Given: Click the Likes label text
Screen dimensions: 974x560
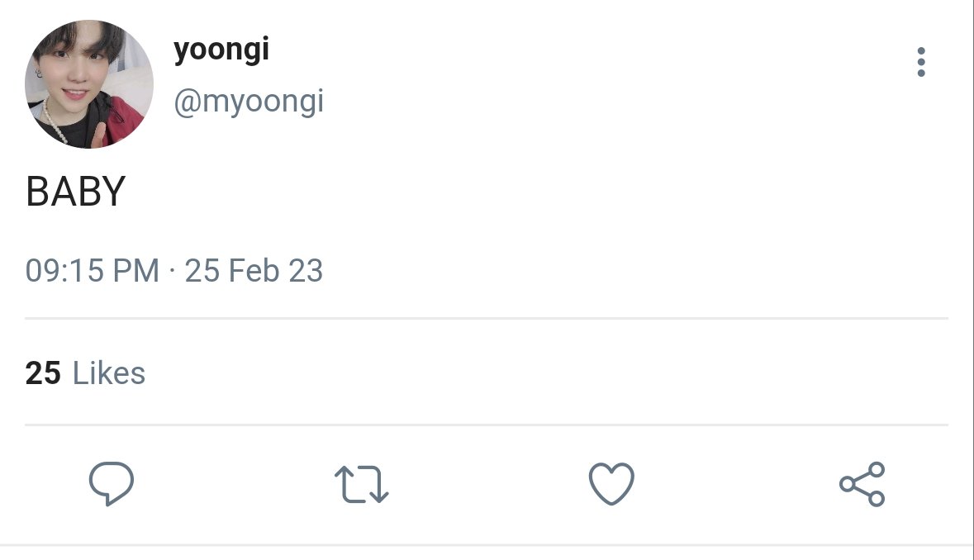Looking at the screenshot, I should pyautogui.click(x=109, y=373).
